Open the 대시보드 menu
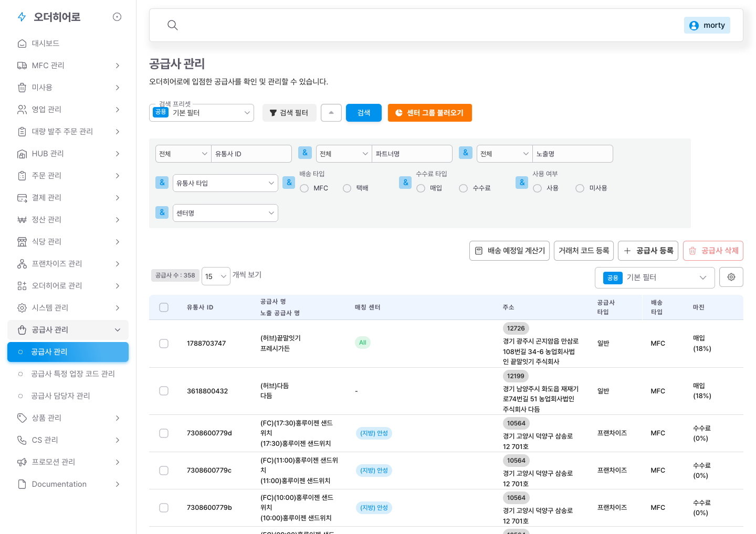Screen dimensions: 756x534 click(68, 44)
